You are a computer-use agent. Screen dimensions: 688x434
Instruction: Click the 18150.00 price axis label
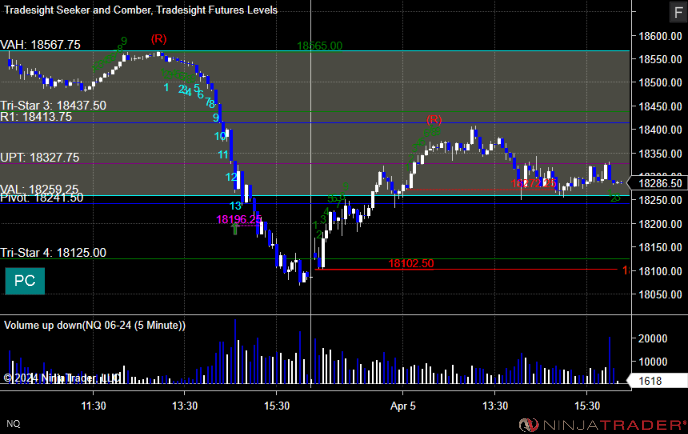tap(660, 247)
